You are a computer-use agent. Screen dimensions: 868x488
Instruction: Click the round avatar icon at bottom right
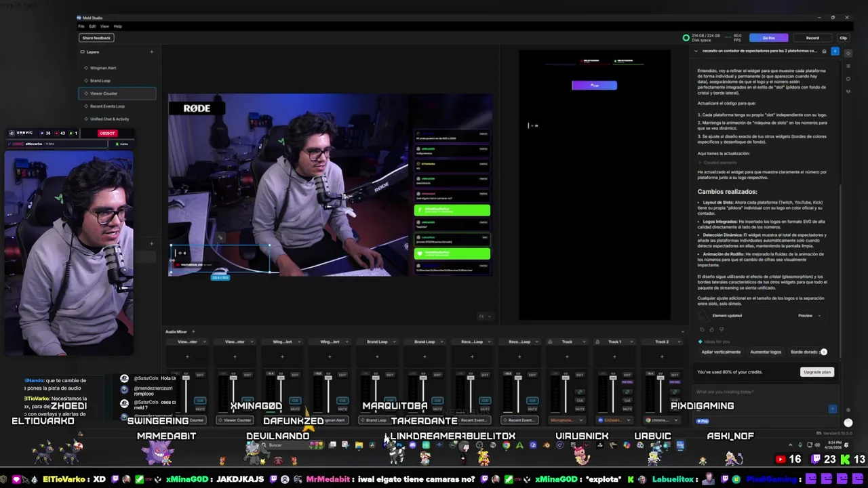click(x=848, y=423)
